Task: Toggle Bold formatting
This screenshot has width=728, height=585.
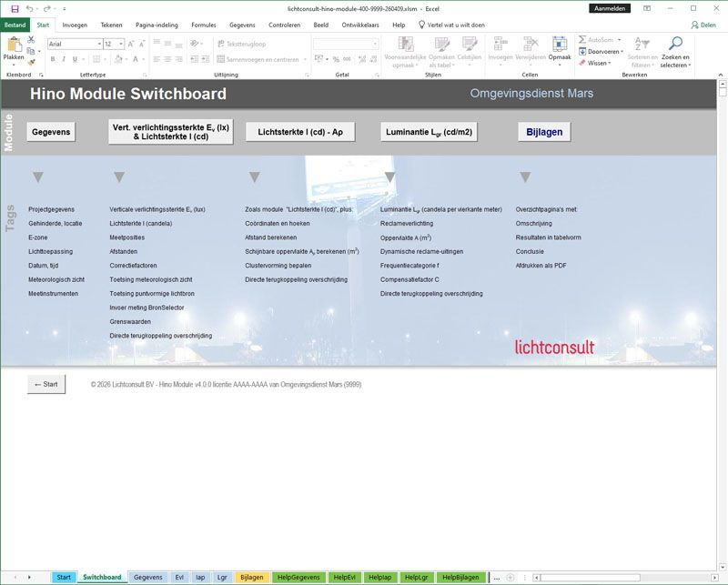Action: tap(53, 59)
